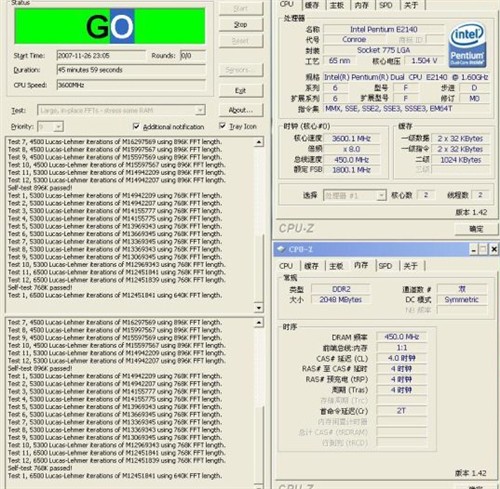
Task: Open 缓存 tab in upper CPU-Z window
Action: tap(312, 5)
